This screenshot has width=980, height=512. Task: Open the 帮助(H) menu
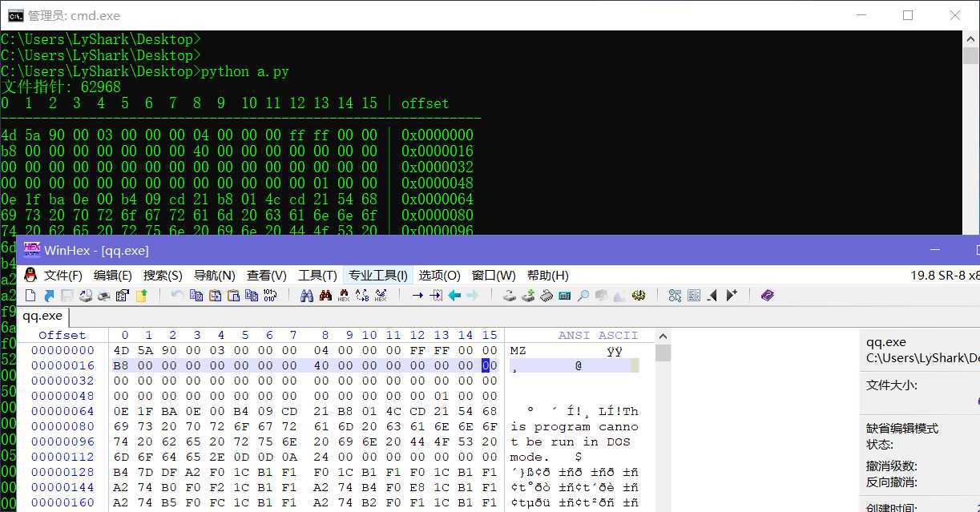click(x=548, y=275)
